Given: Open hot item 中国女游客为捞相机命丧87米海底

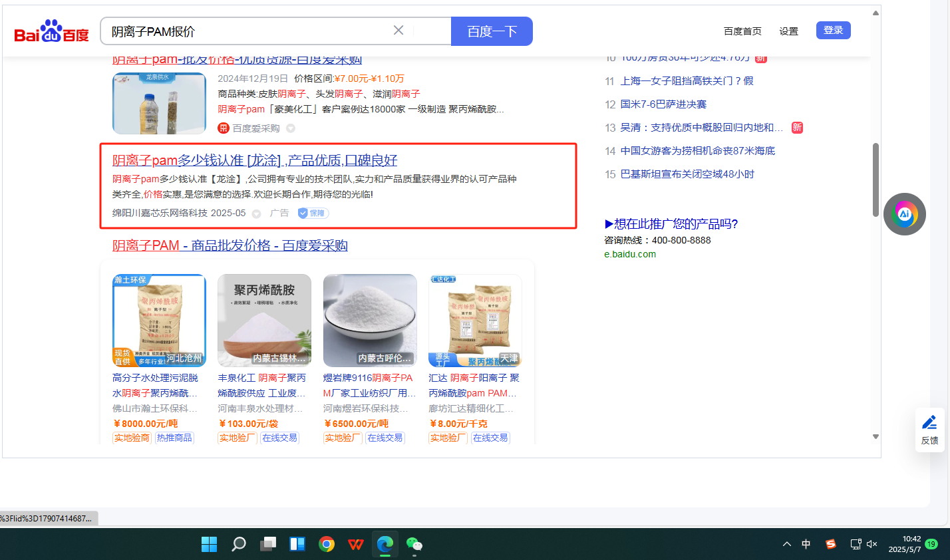Looking at the screenshot, I should [698, 150].
